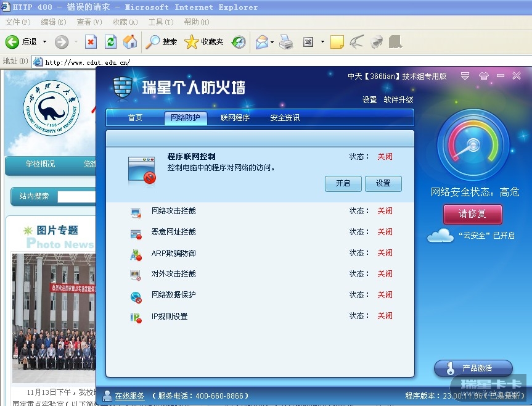This screenshot has width=532, height=406.
Task: Click the Chengdu University of Technology logo
Action: 51,109
